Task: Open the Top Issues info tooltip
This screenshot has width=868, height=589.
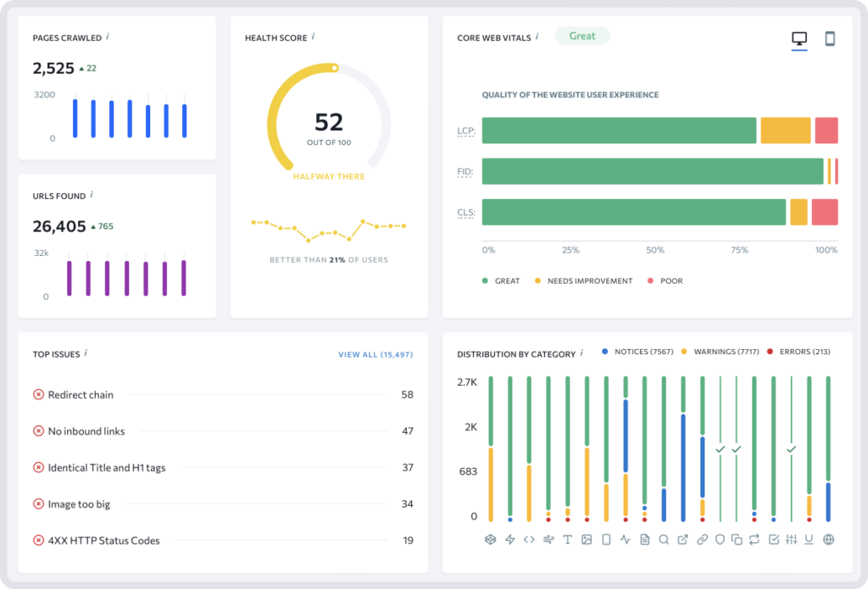Action: coord(87,354)
